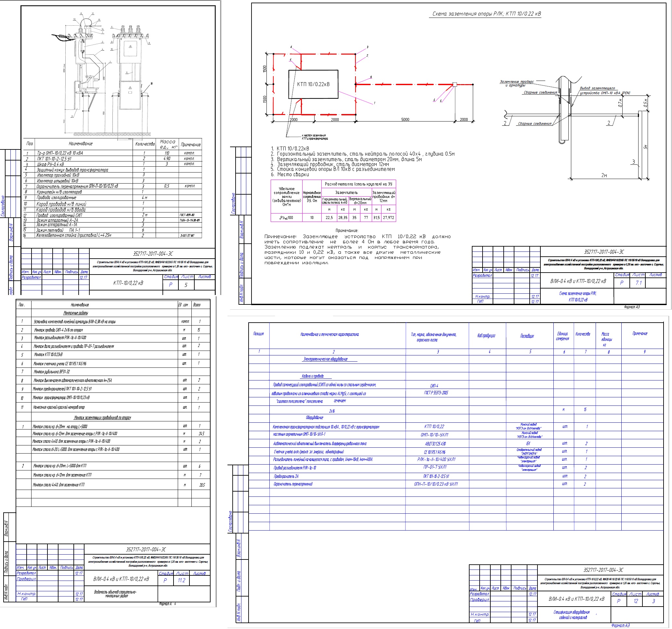
Task: Click row 'Защитный кожух выводов трансформатора'
Action: [112, 170]
